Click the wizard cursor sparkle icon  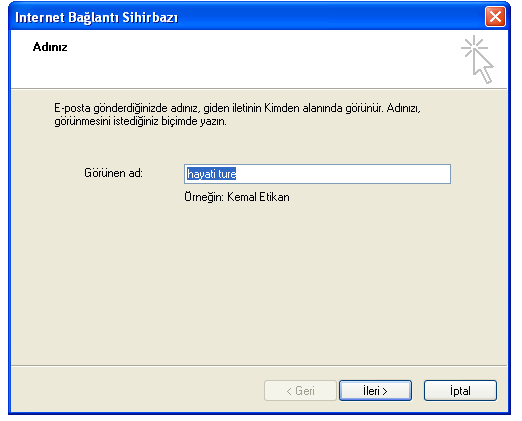[477, 59]
